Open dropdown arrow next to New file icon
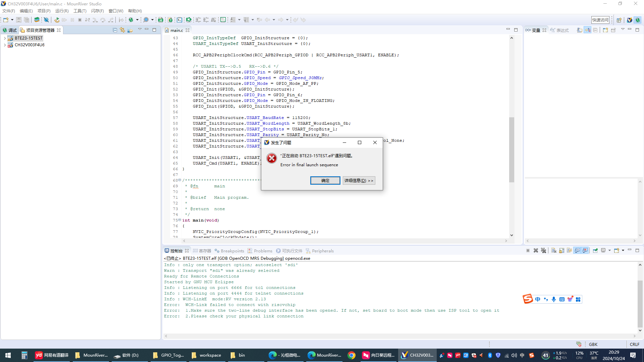The height and width of the screenshot is (362, 644). pos(12,20)
